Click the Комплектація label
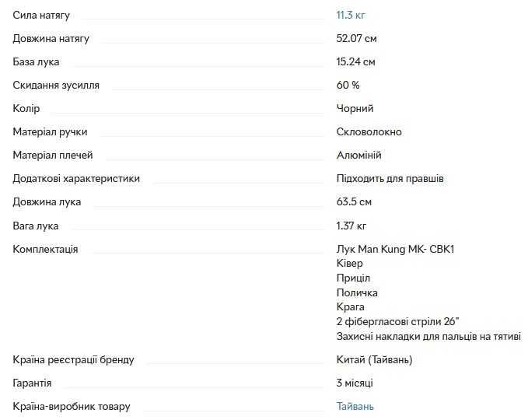The height and width of the screenshot is (420, 528). tap(45, 249)
